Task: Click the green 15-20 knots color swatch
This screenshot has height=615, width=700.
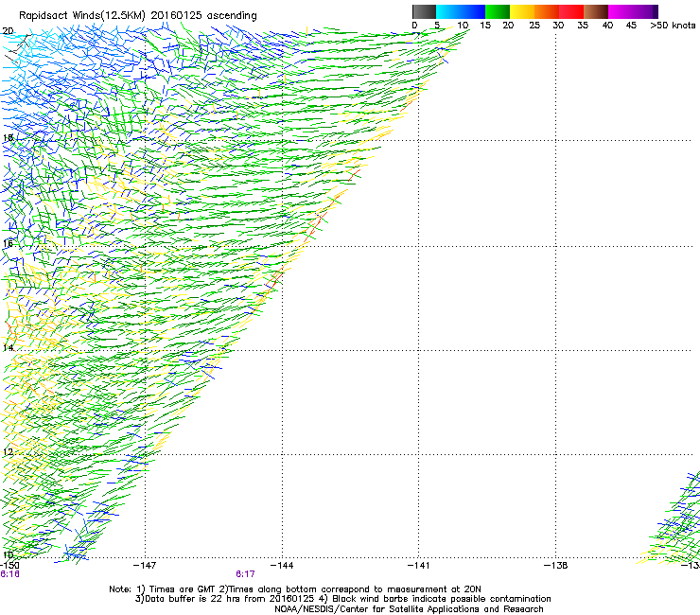Action: 498,11
